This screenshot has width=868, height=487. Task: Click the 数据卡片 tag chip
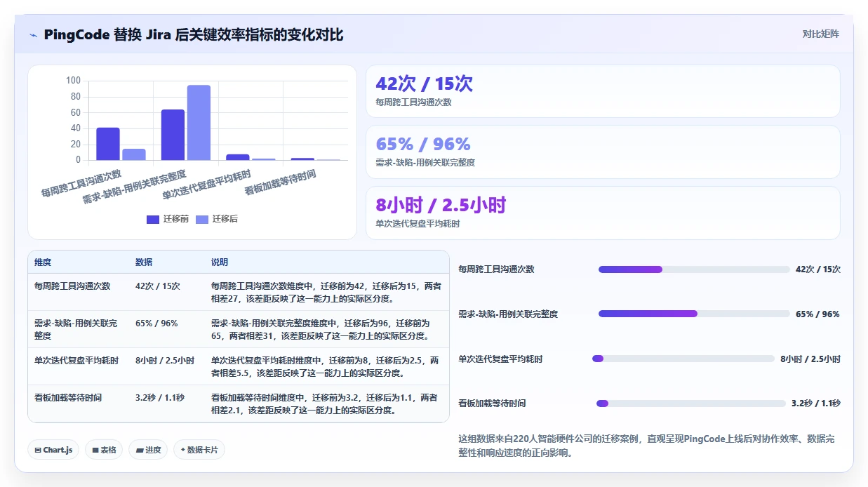[199, 450]
